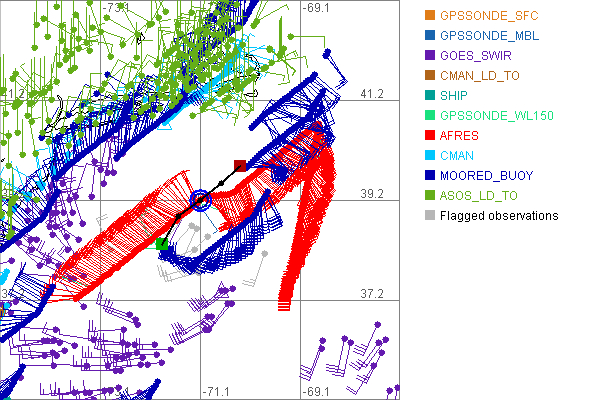Select the MOORED_BUOY legend label
The image size is (600, 400).
point(486,175)
